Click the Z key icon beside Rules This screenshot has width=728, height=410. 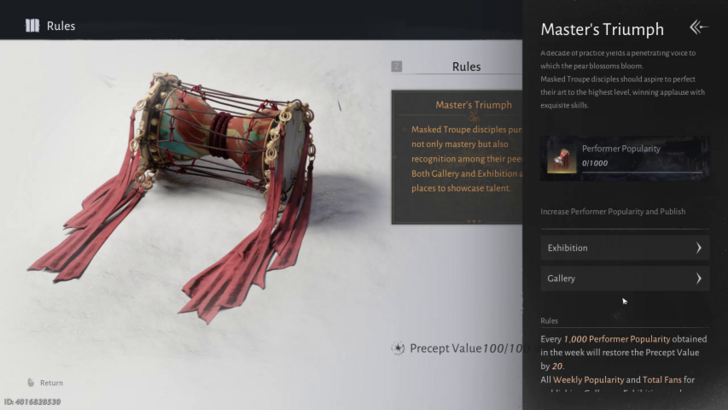click(396, 66)
